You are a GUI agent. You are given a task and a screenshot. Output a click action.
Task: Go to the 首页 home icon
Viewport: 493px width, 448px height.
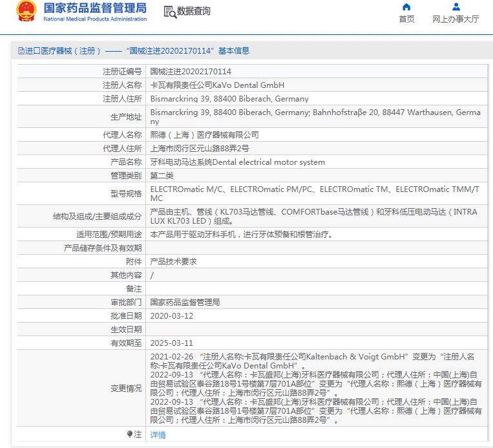[x=406, y=6]
